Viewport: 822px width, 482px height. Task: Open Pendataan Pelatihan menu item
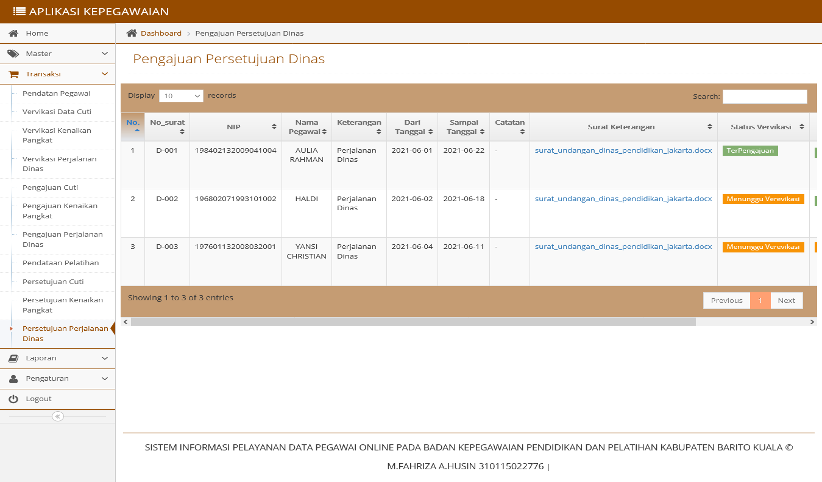point(61,263)
